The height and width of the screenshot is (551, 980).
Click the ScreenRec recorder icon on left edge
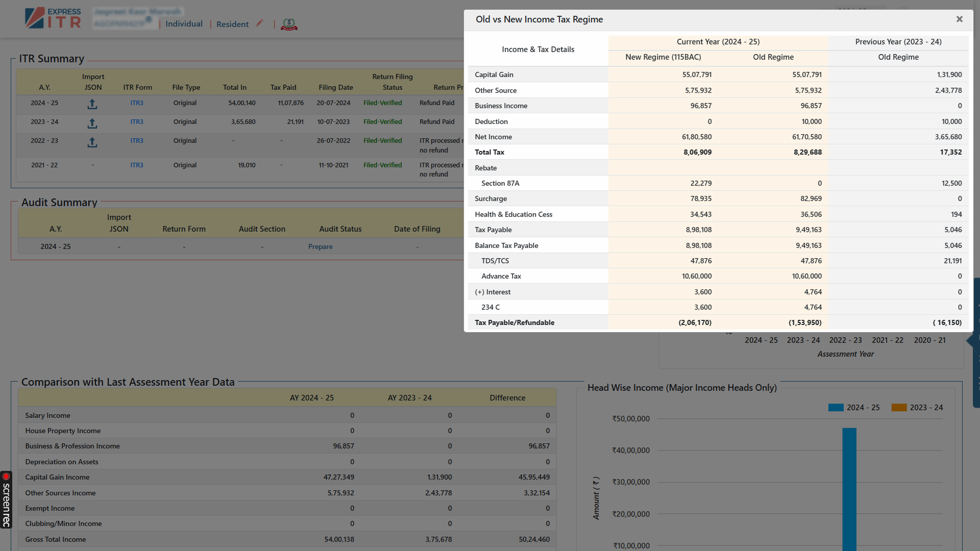coord(6,475)
